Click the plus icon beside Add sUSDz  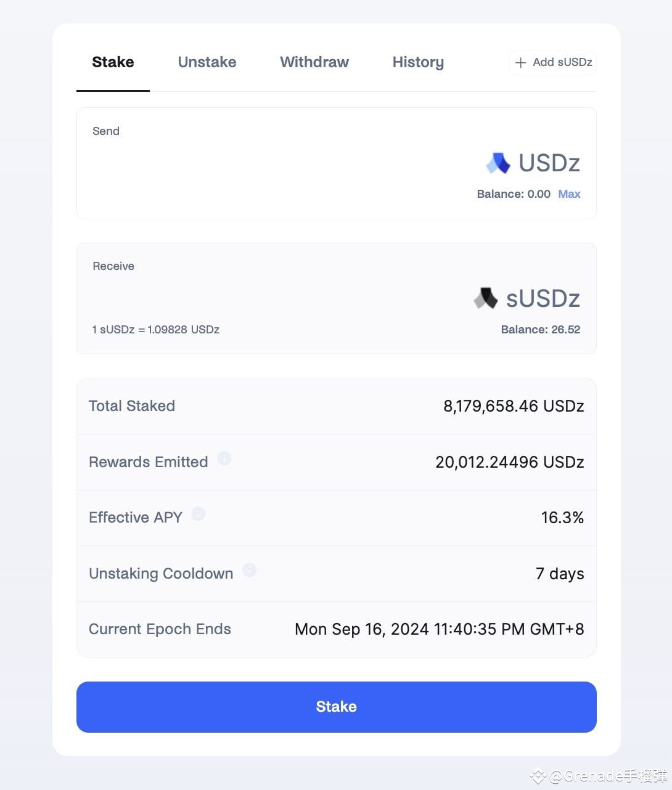pyautogui.click(x=521, y=63)
